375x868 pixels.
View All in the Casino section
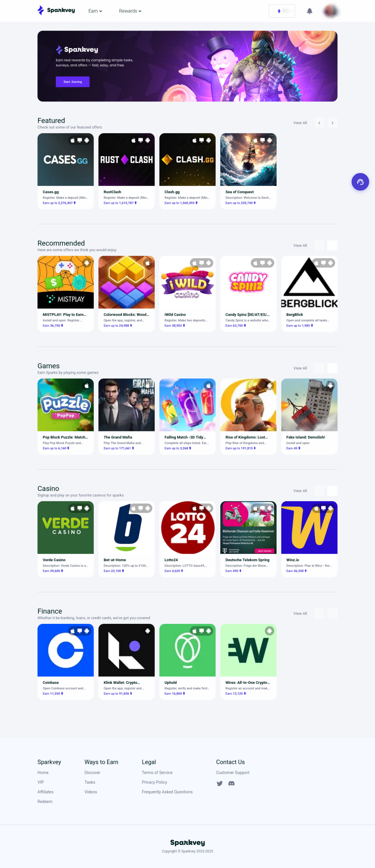pos(300,491)
